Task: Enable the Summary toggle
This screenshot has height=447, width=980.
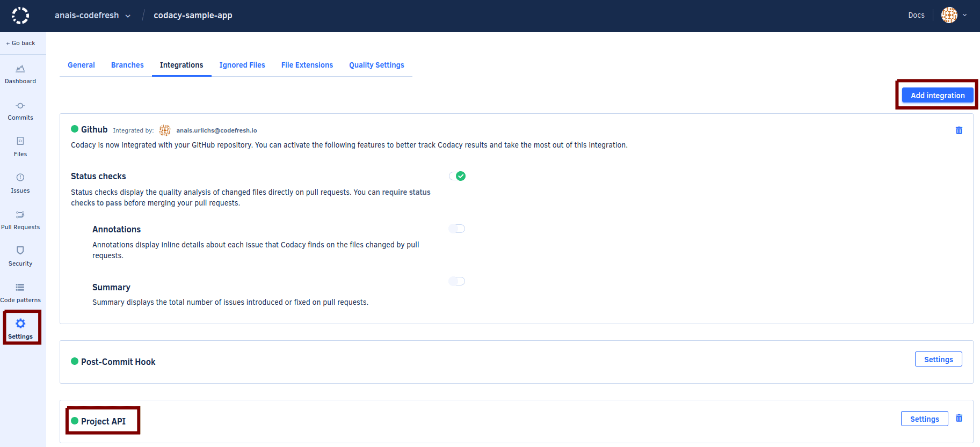Action: click(x=457, y=281)
